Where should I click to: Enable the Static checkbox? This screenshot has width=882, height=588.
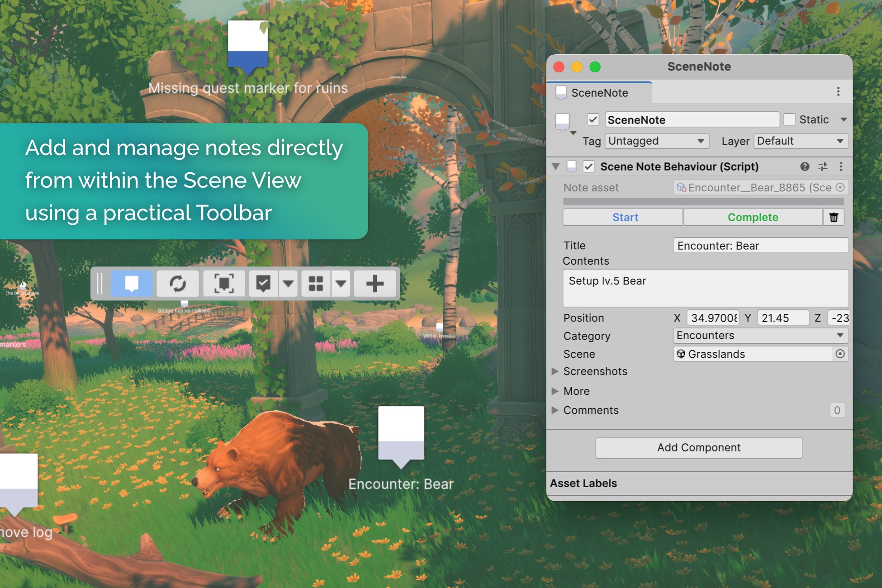[789, 120]
